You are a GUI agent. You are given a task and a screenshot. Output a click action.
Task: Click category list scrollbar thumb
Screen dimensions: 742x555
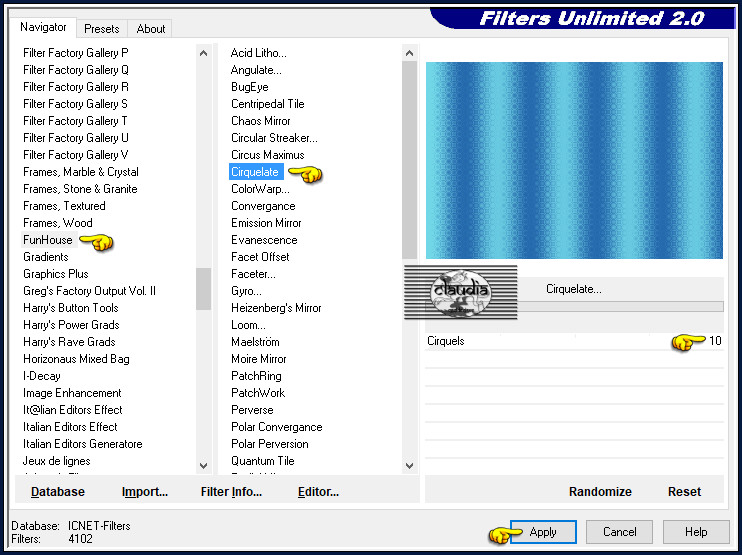[203, 289]
